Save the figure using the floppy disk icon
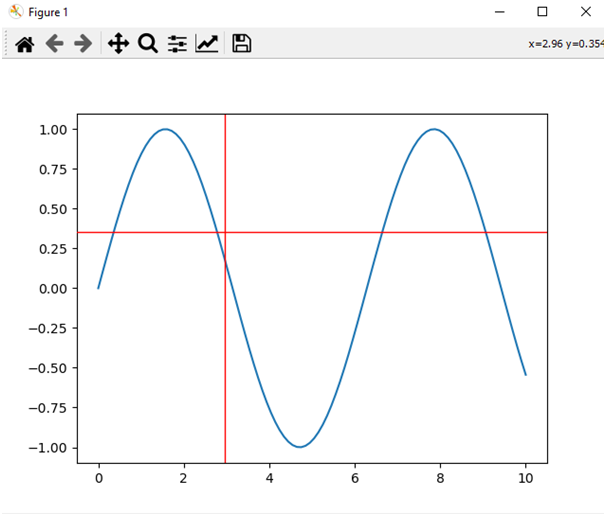The width and height of the screenshot is (606, 516). tap(241, 43)
